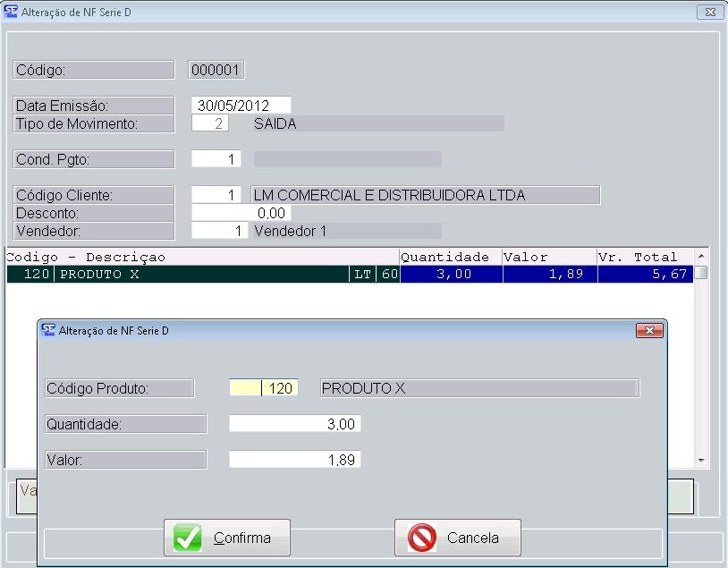Select the Cond. Pgto code field
The image size is (728, 568).
point(216,159)
